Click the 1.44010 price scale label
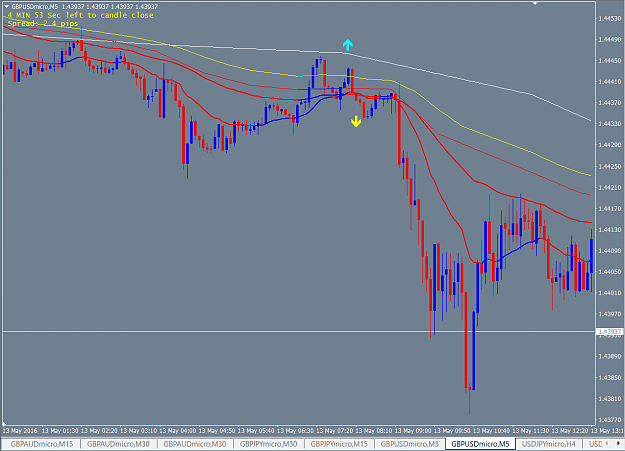625x451 pixels. [610, 293]
